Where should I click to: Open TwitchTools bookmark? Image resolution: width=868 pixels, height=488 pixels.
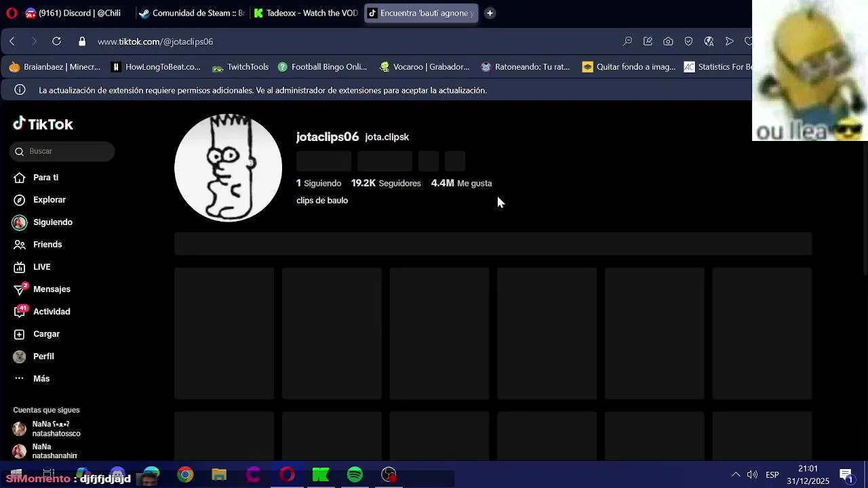point(241,67)
